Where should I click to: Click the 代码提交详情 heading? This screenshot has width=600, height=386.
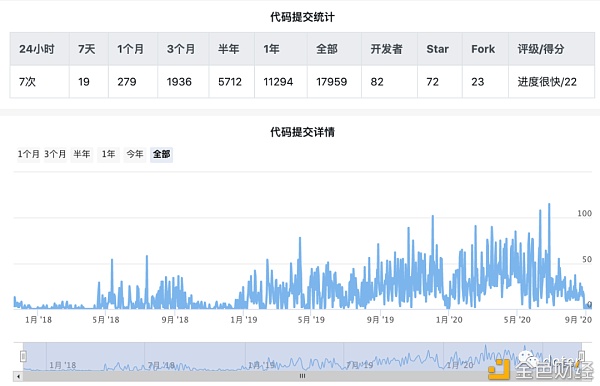coord(302,132)
